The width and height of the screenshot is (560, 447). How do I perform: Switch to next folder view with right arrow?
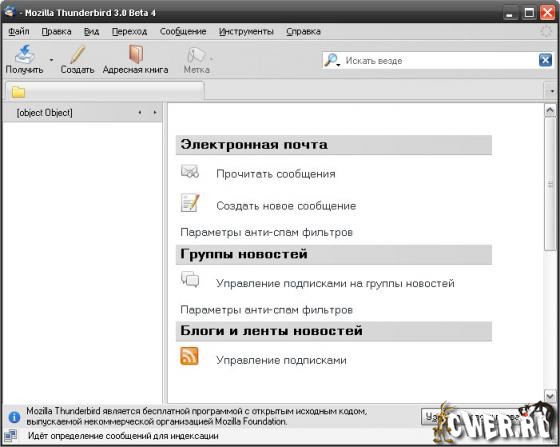coord(155,112)
